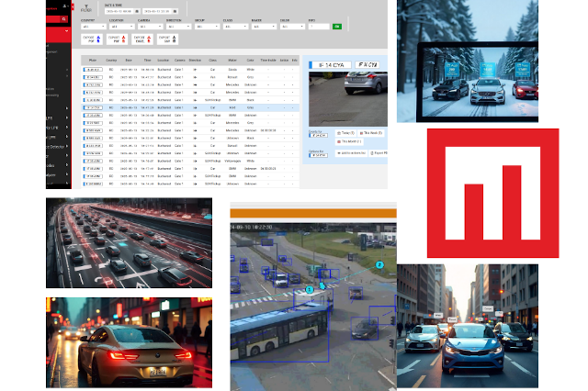Click the end date and time field
The width and height of the screenshot is (588, 391).
157,11
